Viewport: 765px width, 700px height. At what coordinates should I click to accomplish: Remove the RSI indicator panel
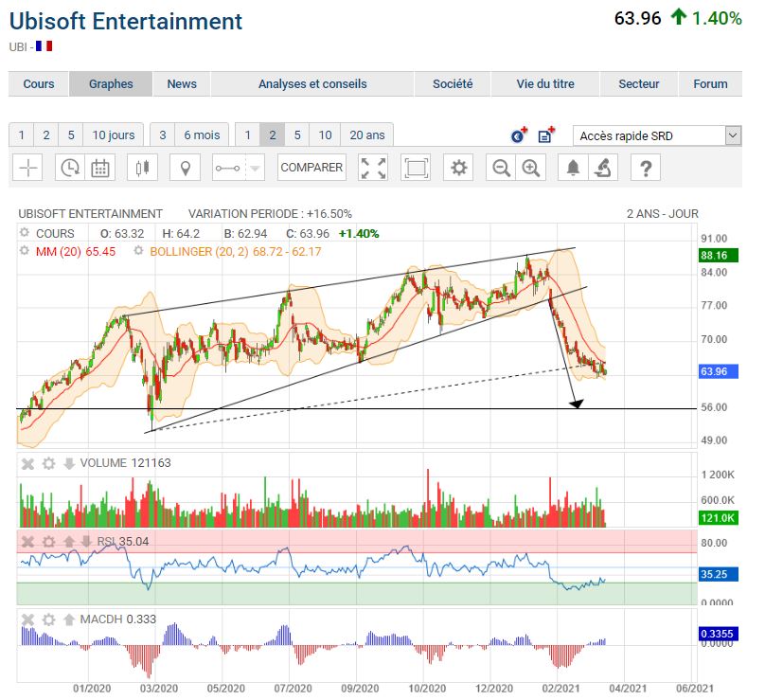pyautogui.click(x=27, y=542)
